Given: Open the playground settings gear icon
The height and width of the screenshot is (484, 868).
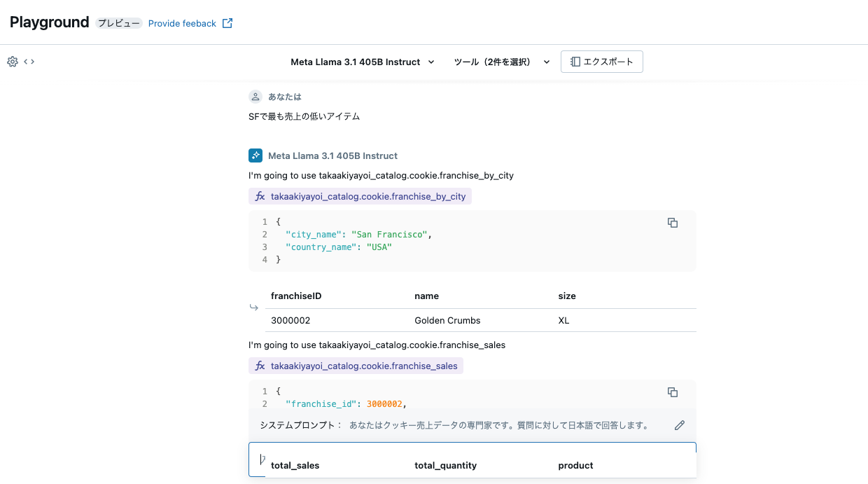Looking at the screenshot, I should tap(12, 62).
